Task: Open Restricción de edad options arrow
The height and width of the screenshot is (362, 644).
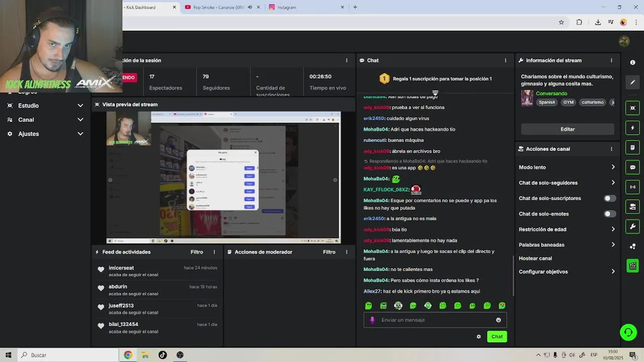Action: pos(613,229)
